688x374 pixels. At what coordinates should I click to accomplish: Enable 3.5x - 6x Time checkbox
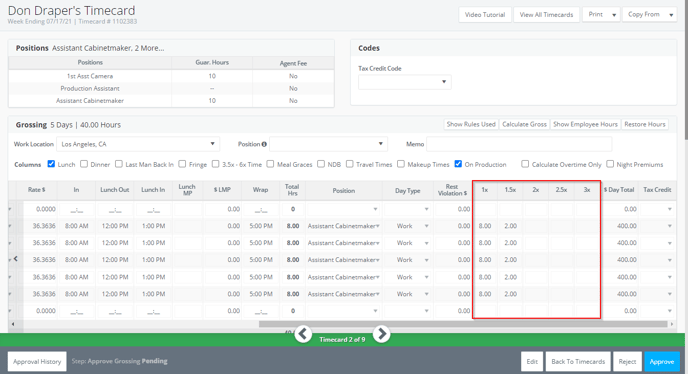click(x=215, y=164)
